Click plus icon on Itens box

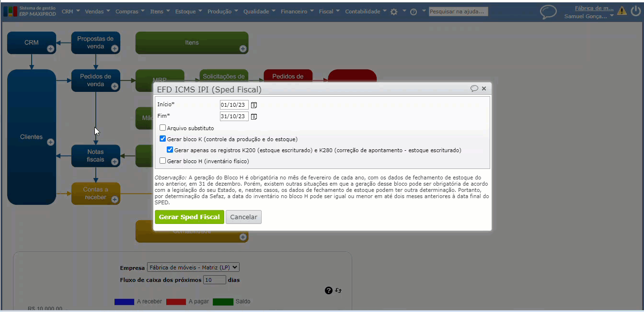[243, 48]
